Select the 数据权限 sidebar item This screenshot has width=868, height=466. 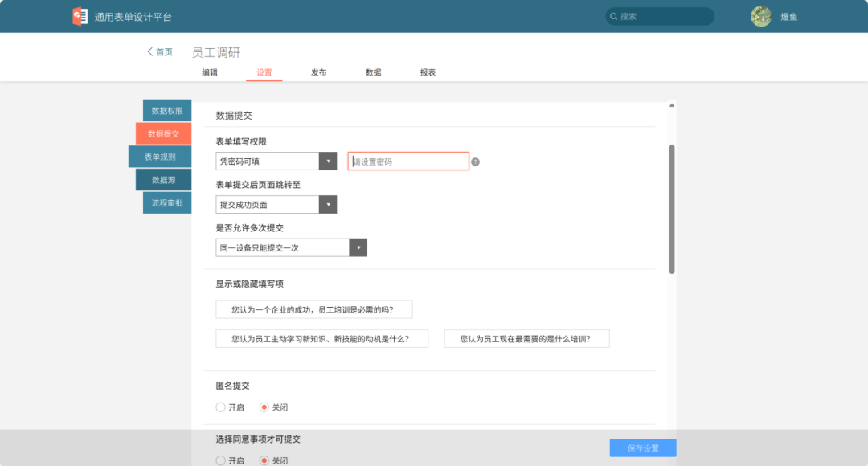click(x=166, y=110)
